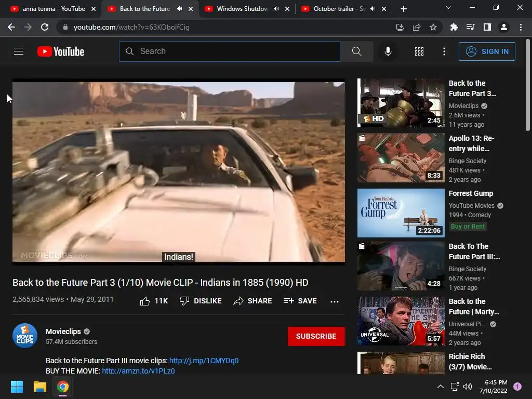The image size is (532, 399).
Task: Open File Explorer from taskbar
Action: click(x=39, y=387)
